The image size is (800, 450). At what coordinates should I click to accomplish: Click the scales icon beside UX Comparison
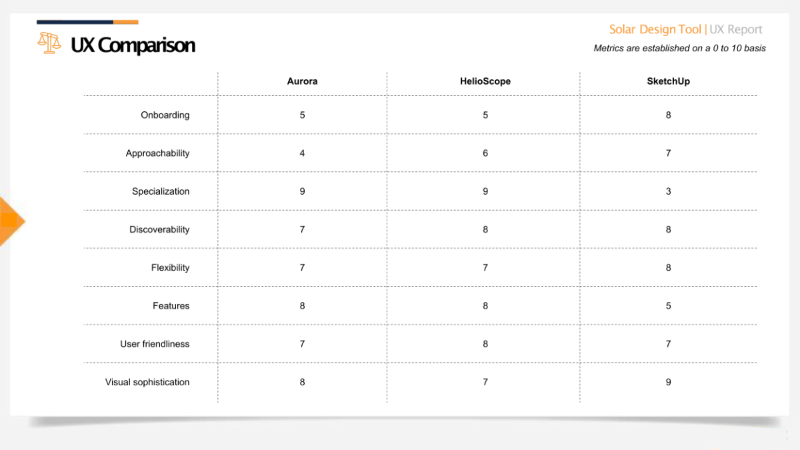point(49,43)
